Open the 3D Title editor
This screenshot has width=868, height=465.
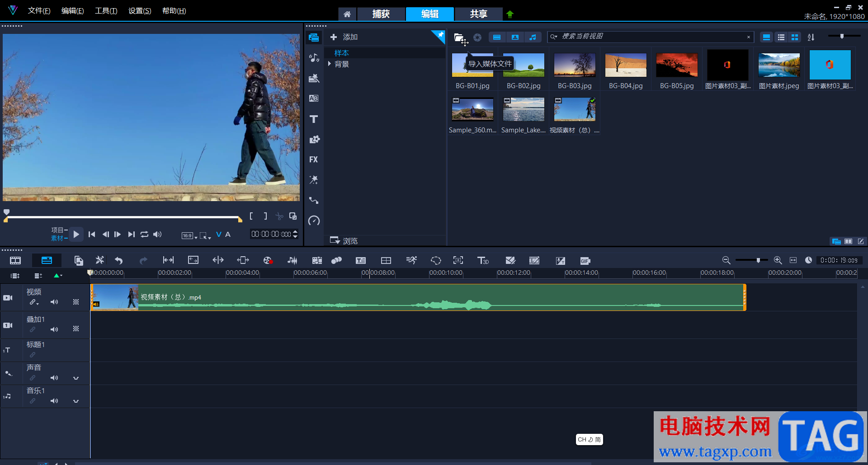483,261
